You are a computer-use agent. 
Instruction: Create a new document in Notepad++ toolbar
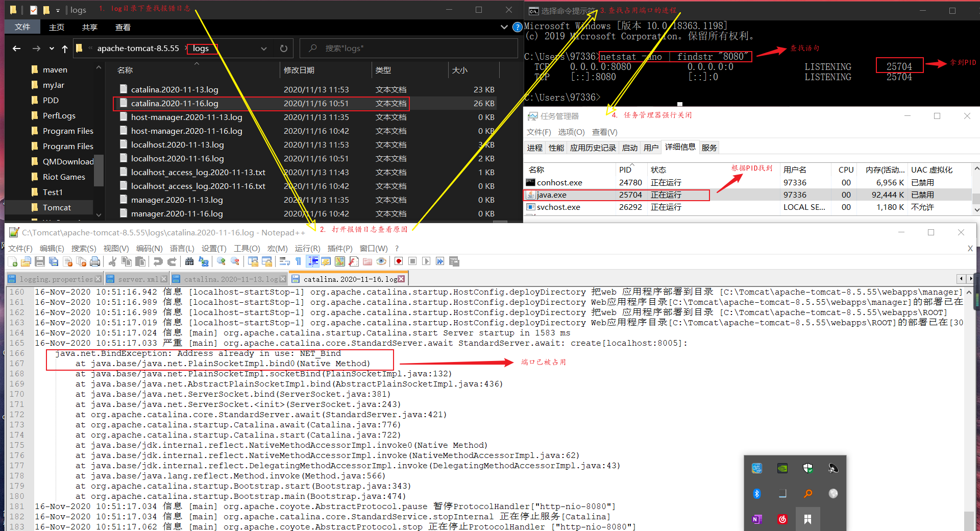tap(13, 261)
